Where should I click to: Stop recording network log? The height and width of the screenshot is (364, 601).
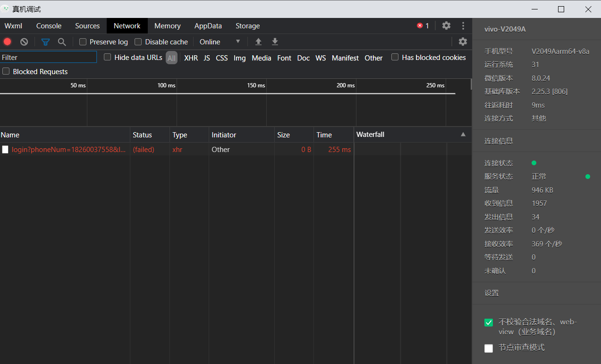[7, 42]
